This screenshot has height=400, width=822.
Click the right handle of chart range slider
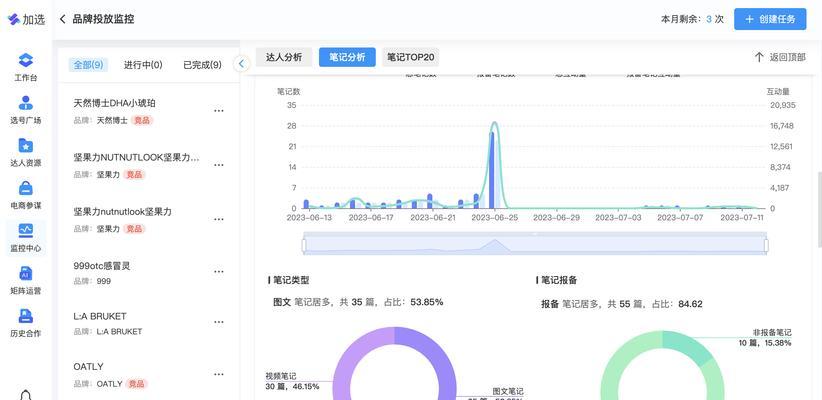pos(766,245)
